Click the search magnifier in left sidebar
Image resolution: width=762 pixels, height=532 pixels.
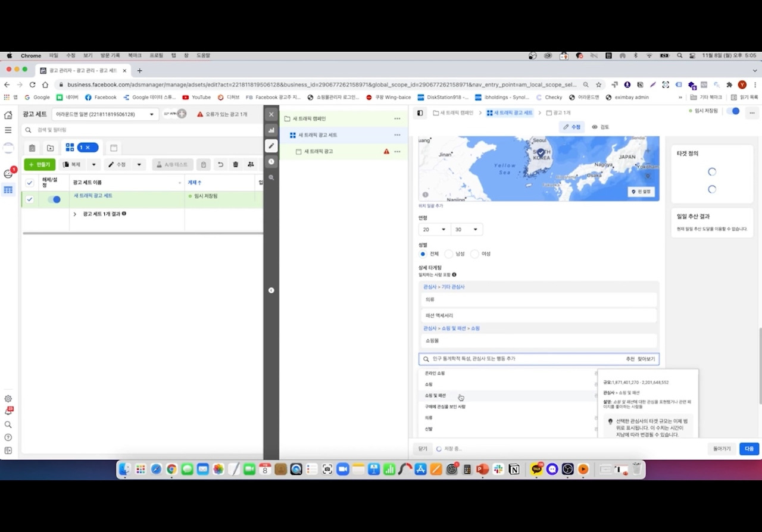[8, 425]
